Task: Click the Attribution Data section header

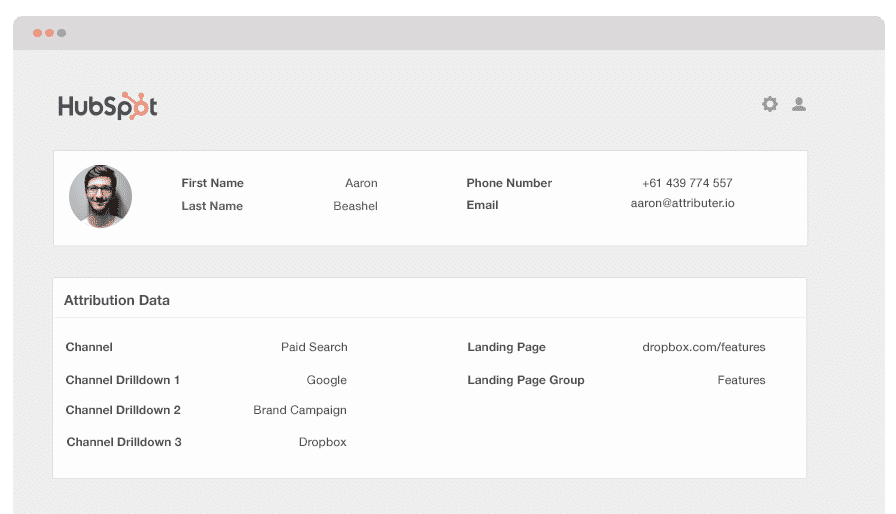Action: pyautogui.click(x=117, y=300)
